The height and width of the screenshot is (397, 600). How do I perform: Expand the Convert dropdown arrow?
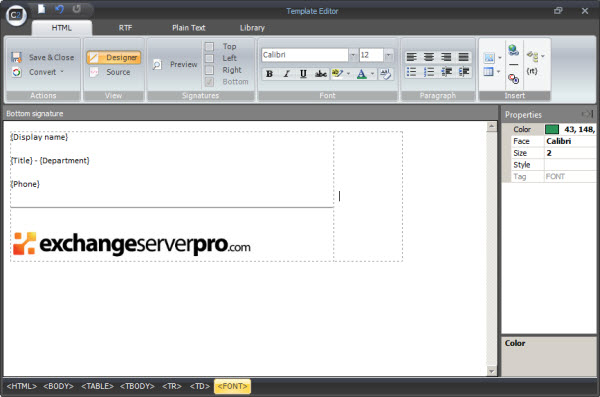(x=62, y=72)
